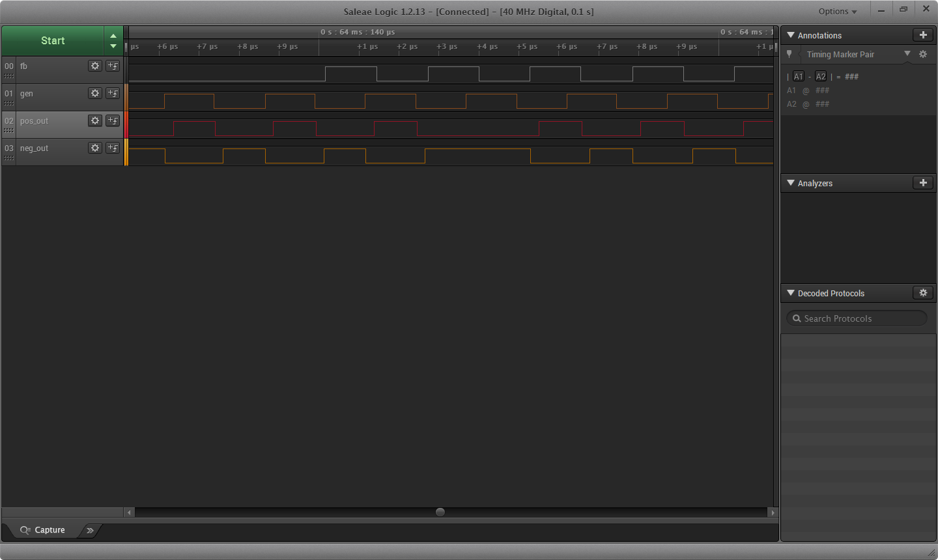Click the timing marker pin icon
938x560 pixels.
tap(789, 54)
